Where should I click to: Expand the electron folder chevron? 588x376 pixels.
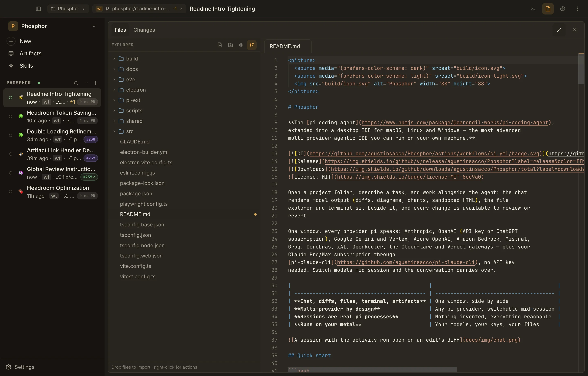pyautogui.click(x=114, y=90)
